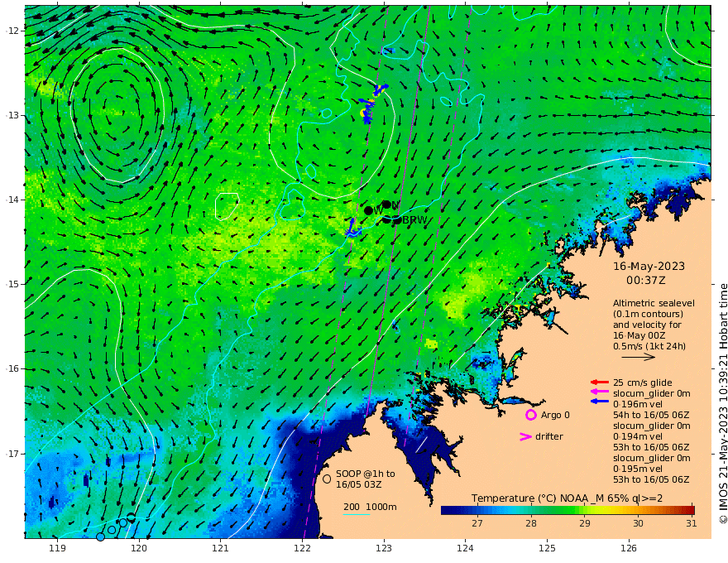Viewport: 728px width, 563px height.
Task: Click the 16-May-2023 date label
Action: click(x=649, y=266)
